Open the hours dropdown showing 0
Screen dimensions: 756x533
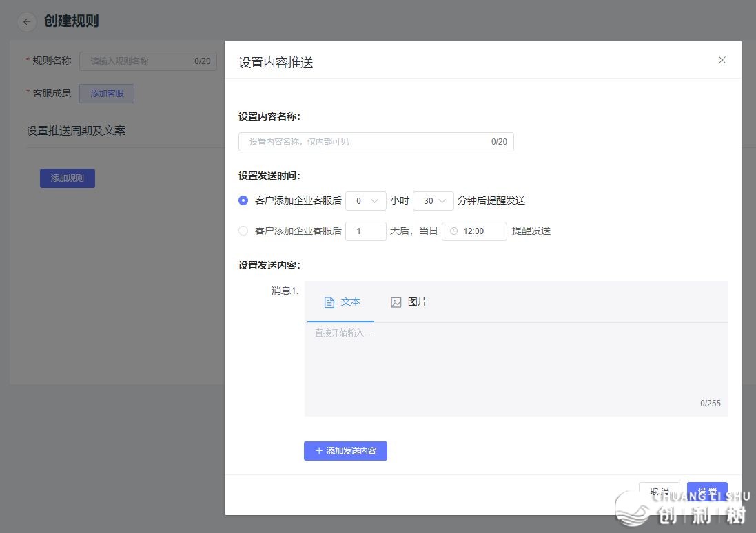click(x=366, y=201)
